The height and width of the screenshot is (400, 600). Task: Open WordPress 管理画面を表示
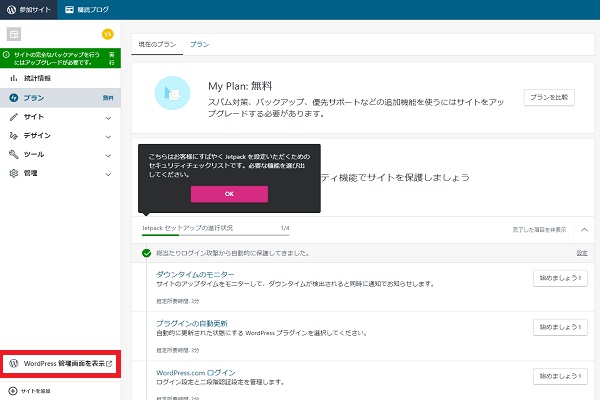pos(60,364)
